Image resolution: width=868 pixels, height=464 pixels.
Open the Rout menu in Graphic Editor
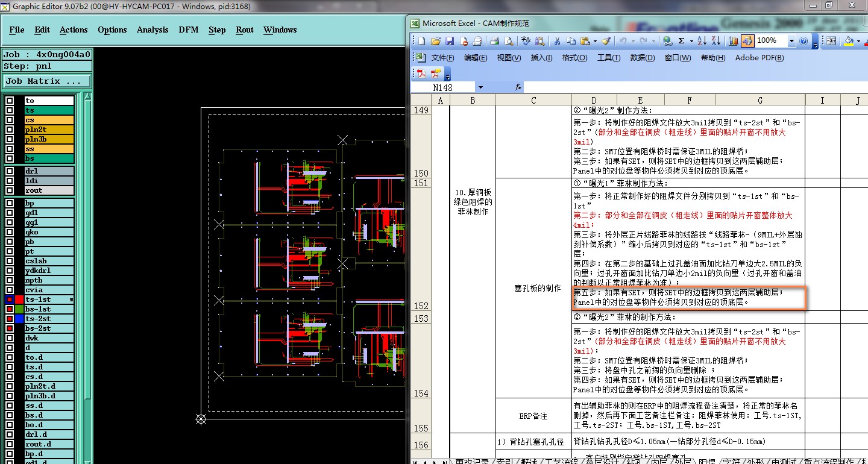tap(245, 30)
